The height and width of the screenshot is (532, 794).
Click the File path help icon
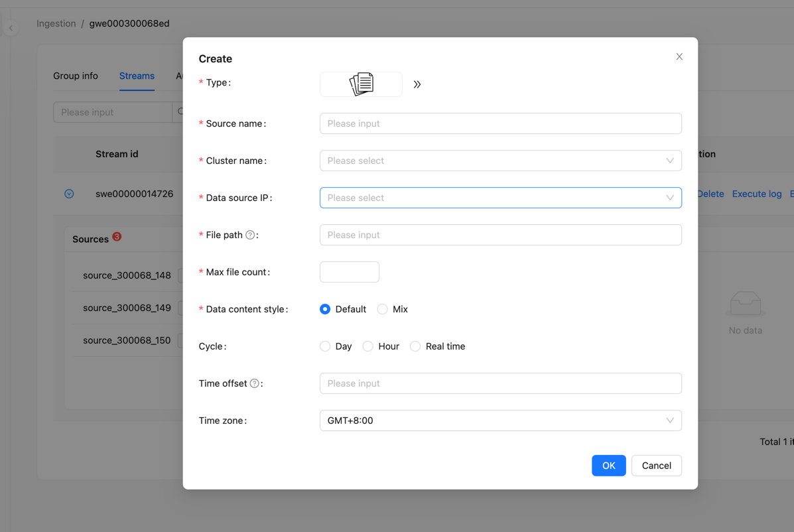tap(250, 235)
